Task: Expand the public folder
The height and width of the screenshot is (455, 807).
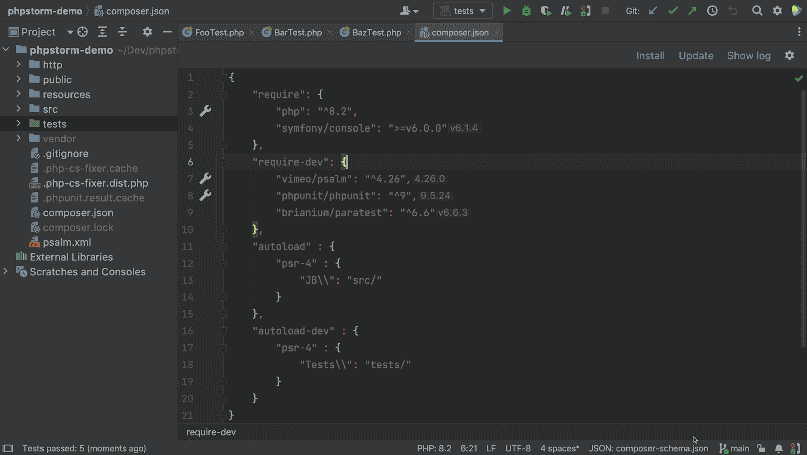Action: click(x=19, y=79)
